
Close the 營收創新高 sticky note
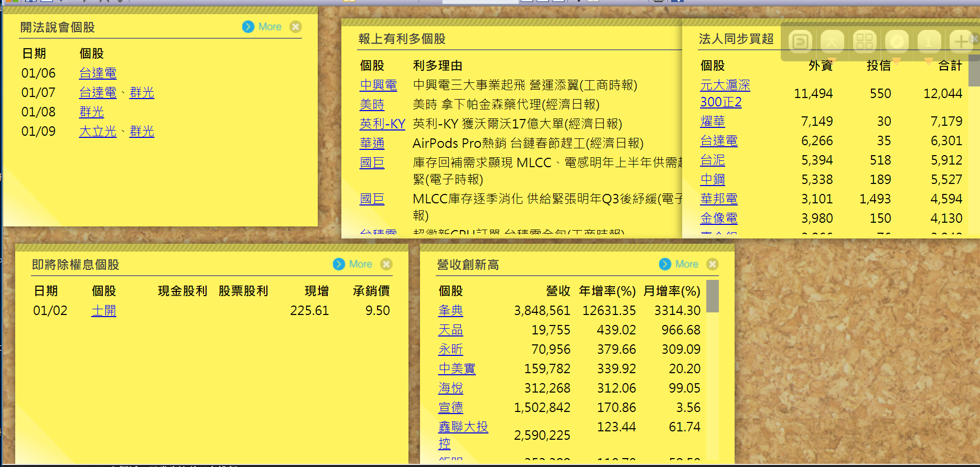713,264
